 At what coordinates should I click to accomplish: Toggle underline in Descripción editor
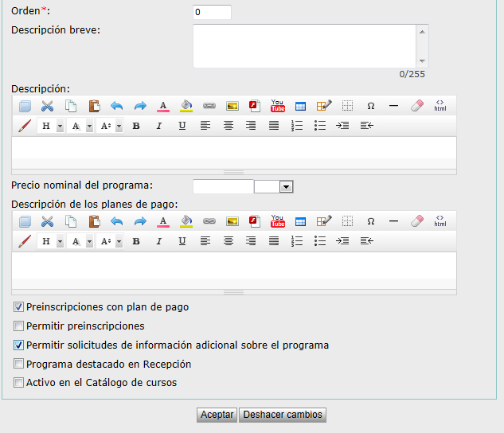(182, 126)
